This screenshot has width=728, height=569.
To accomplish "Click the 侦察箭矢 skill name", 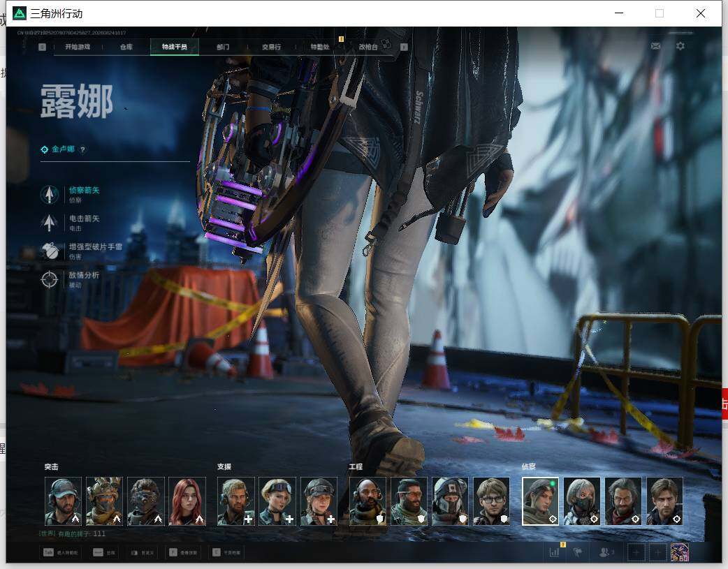I will point(84,190).
